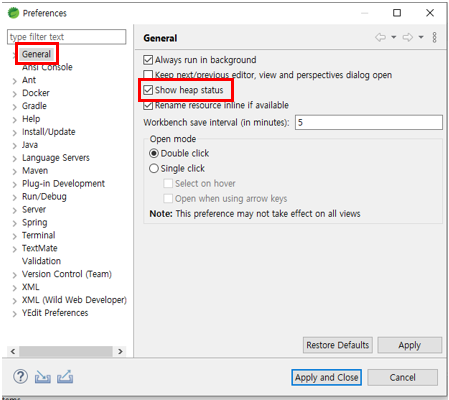Expand the Gradle tree node
Screen dimensions: 449x400
pyautogui.click(x=14, y=107)
